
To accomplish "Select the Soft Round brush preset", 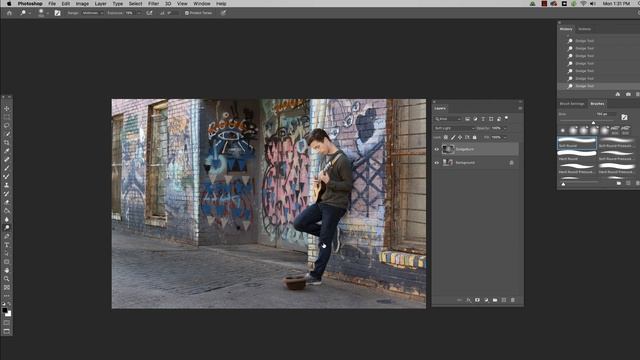I will (x=577, y=142).
